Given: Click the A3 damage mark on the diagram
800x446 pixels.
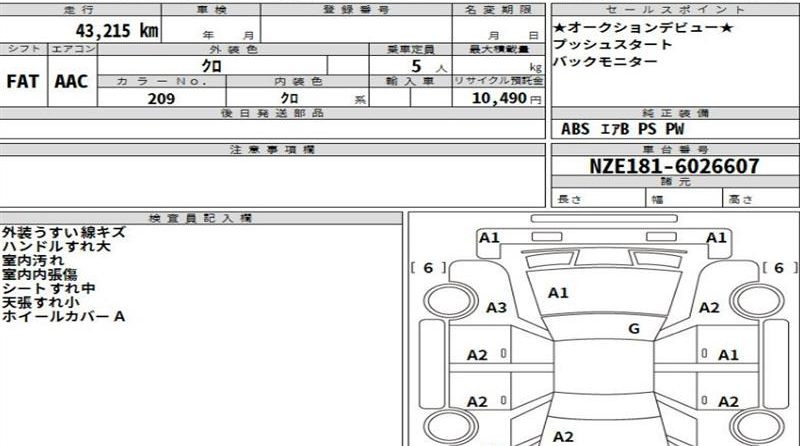Looking at the screenshot, I should 496,308.
